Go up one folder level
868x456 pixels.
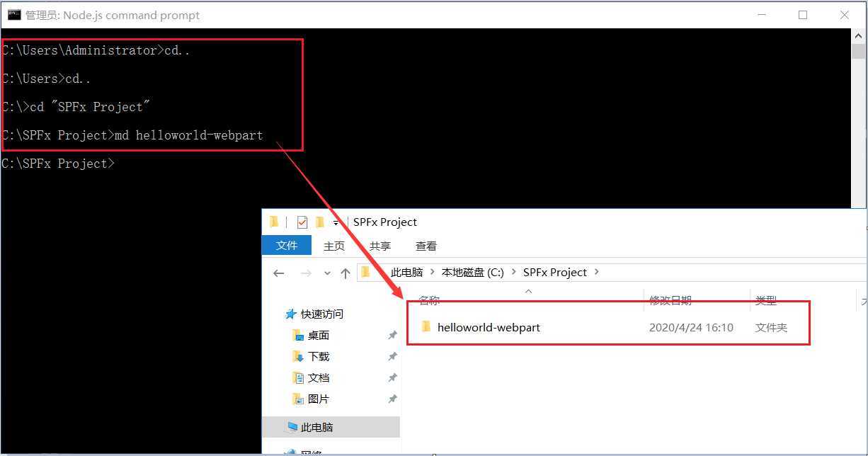point(346,273)
